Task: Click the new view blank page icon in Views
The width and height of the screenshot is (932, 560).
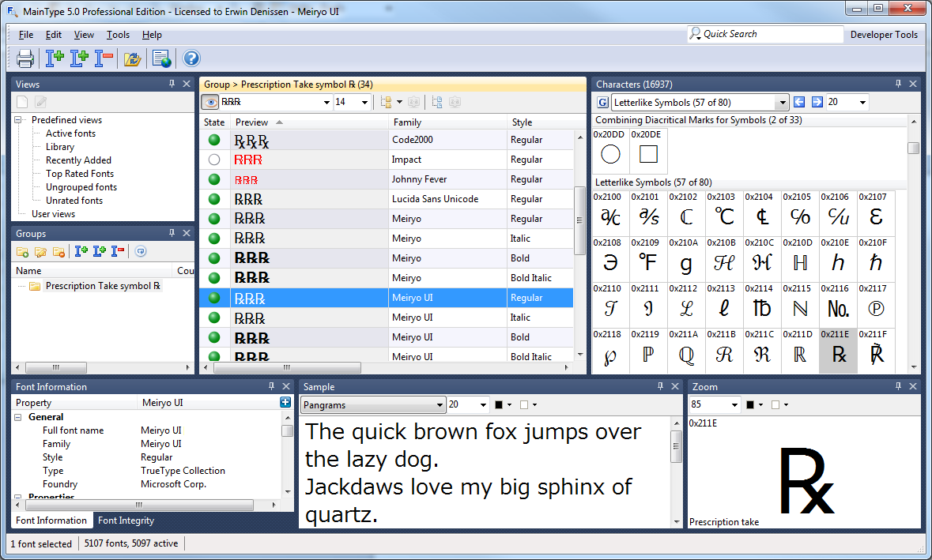Action: (22, 102)
